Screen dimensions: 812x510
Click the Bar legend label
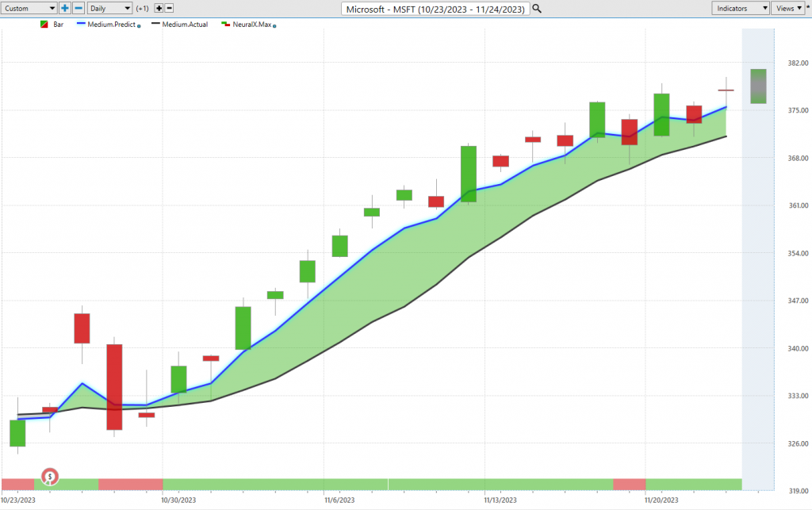pyautogui.click(x=59, y=25)
